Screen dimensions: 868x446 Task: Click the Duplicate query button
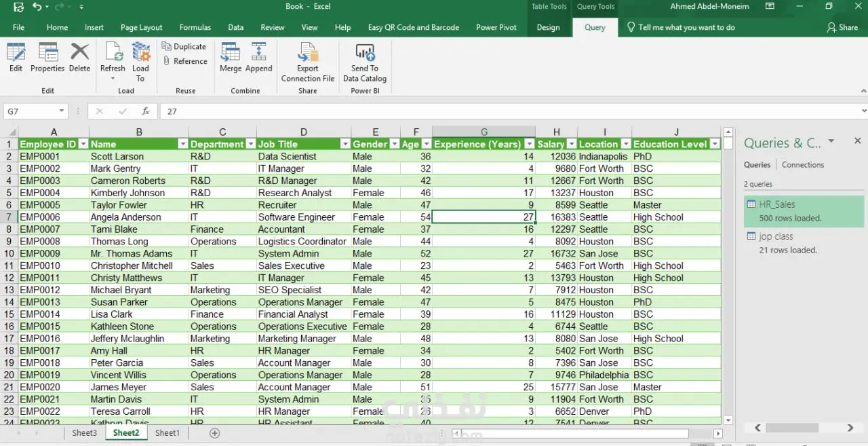coord(184,46)
